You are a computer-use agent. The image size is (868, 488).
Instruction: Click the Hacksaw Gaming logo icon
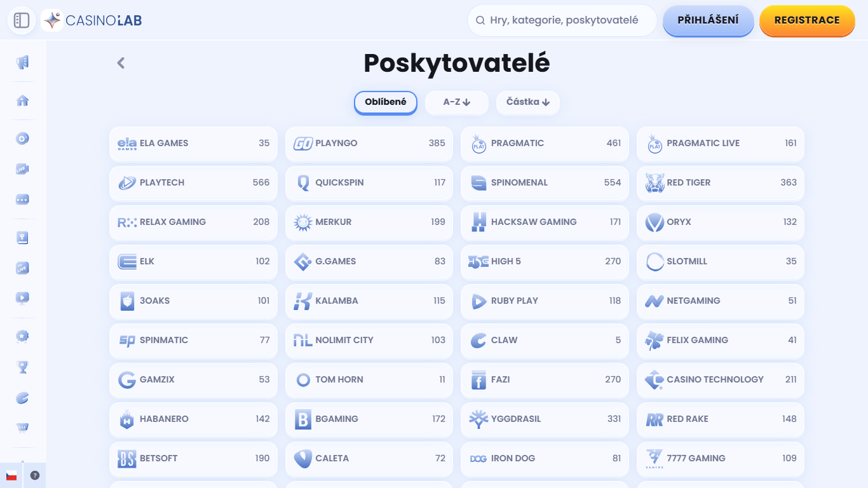478,222
